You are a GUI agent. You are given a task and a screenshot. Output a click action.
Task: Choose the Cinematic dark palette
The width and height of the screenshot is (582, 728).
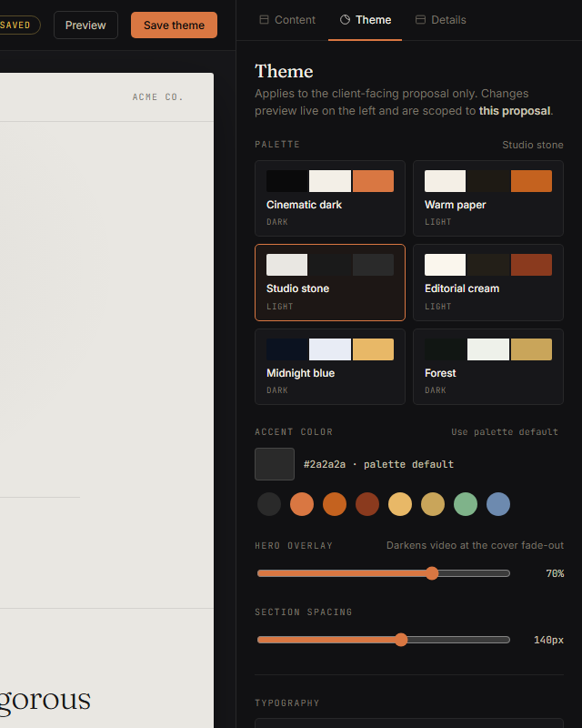[330, 198]
